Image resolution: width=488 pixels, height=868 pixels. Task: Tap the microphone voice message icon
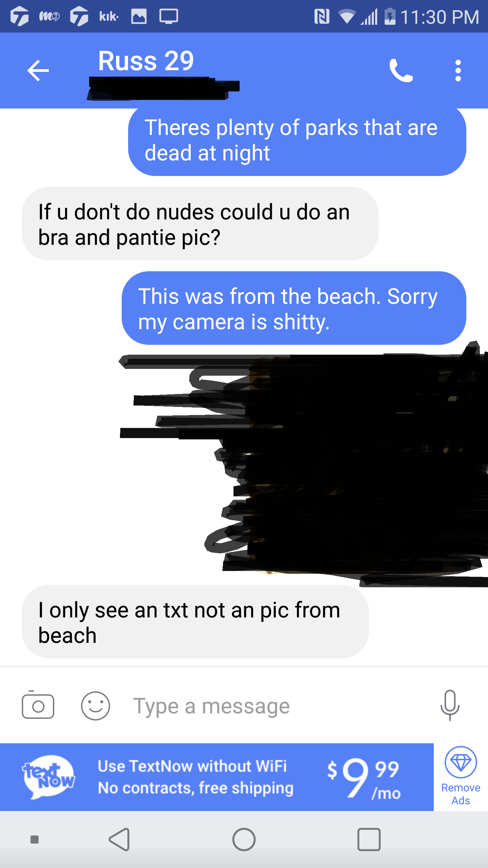(450, 706)
